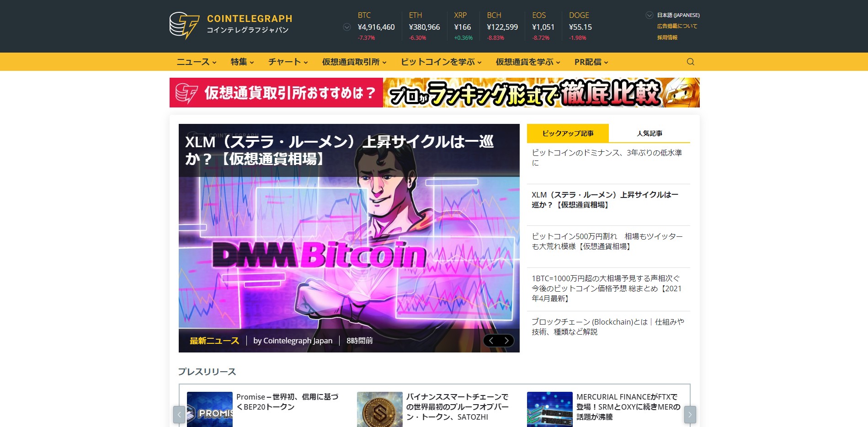Open the featured XLM headline in slider
The width and height of the screenshot is (868, 427).
339,150
